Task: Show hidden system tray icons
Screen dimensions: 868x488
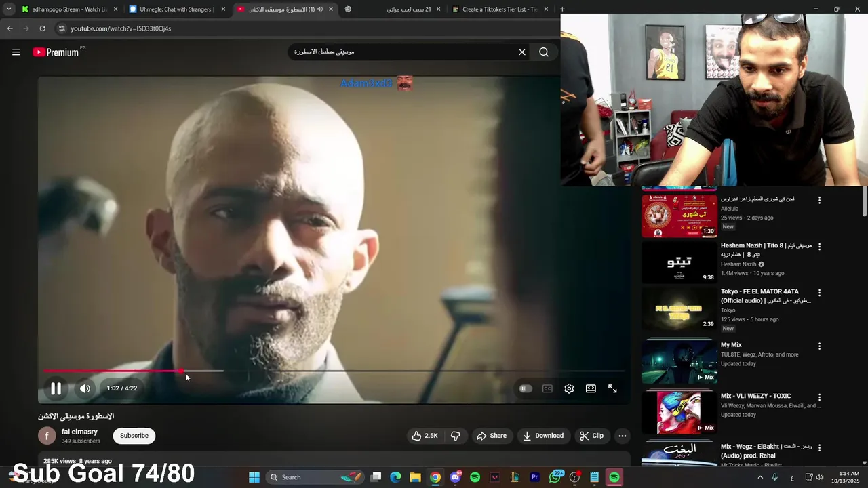Action: [x=759, y=477]
